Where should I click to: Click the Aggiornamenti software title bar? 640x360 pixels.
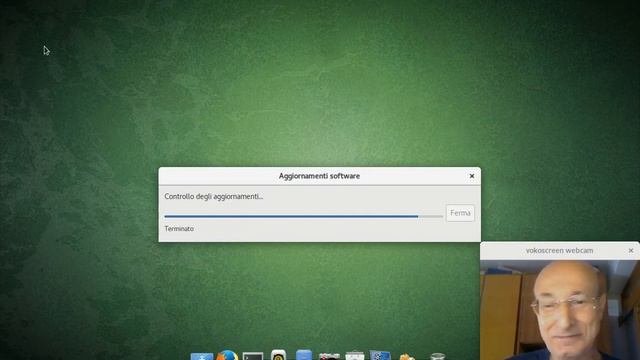[320, 176]
